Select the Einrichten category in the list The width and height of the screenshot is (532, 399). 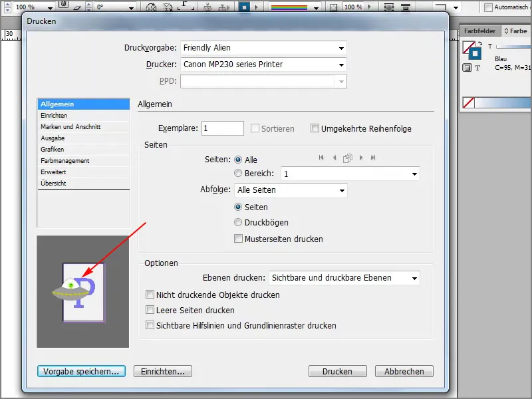tap(84, 115)
